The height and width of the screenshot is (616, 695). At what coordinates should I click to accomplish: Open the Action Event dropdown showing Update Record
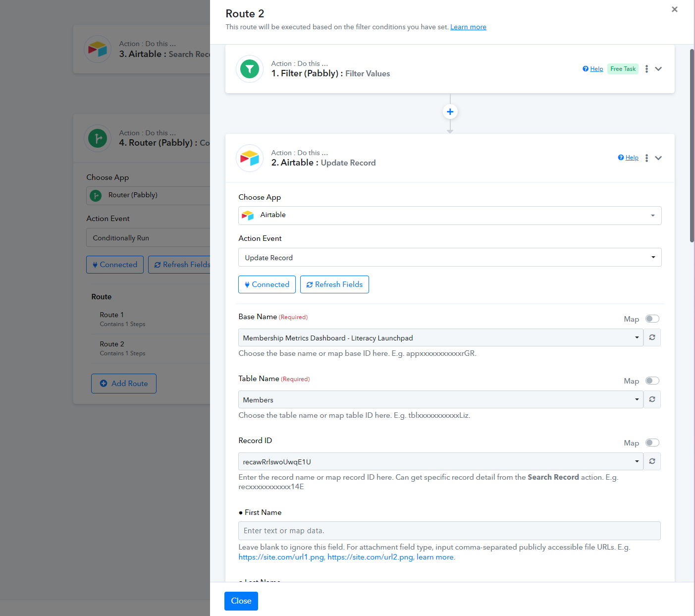[x=450, y=257]
